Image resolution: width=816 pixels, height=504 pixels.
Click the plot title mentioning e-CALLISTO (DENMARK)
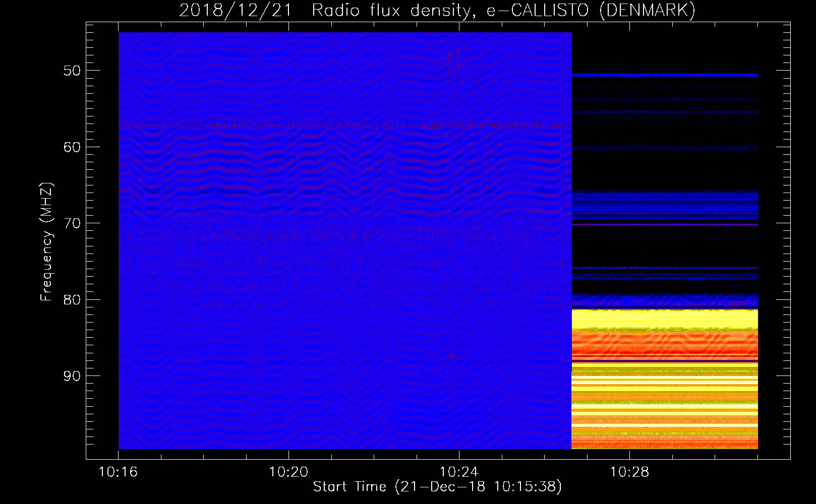pos(437,11)
